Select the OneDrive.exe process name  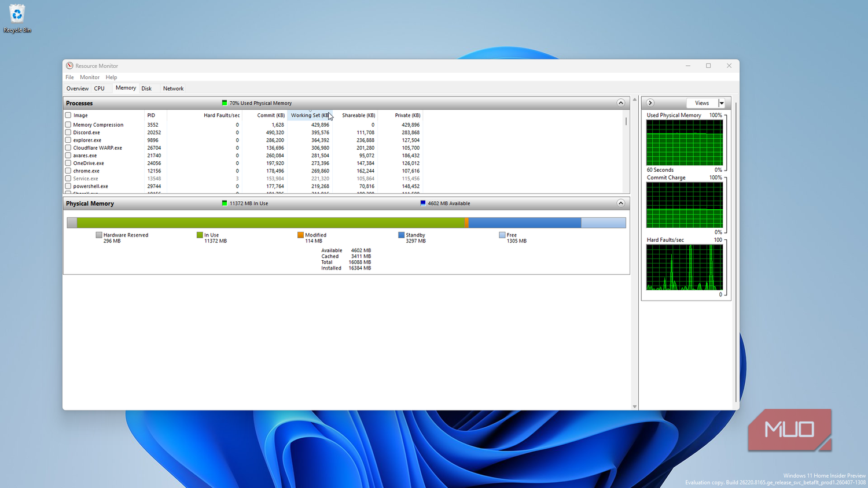click(89, 163)
